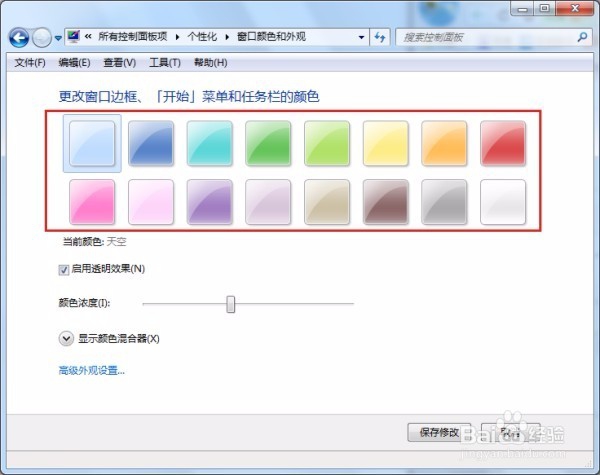This screenshot has height=475, width=600.
Task: Close the window with the X button
Action: click(575, 8)
